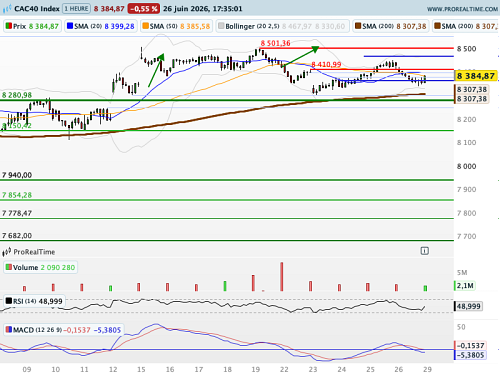This screenshot has height=375, width=500.
Task: Click the MACD color swatch
Action: tap(9, 330)
